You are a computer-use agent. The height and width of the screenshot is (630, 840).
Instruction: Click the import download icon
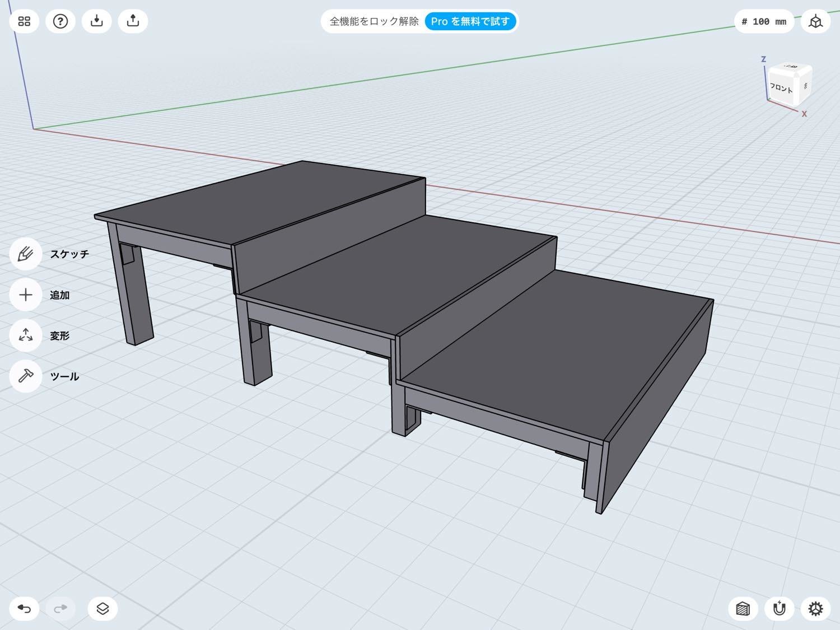pos(97,21)
